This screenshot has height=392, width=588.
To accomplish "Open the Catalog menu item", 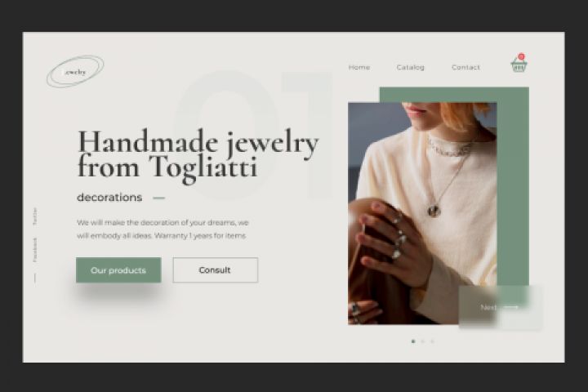I will pos(411,67).
